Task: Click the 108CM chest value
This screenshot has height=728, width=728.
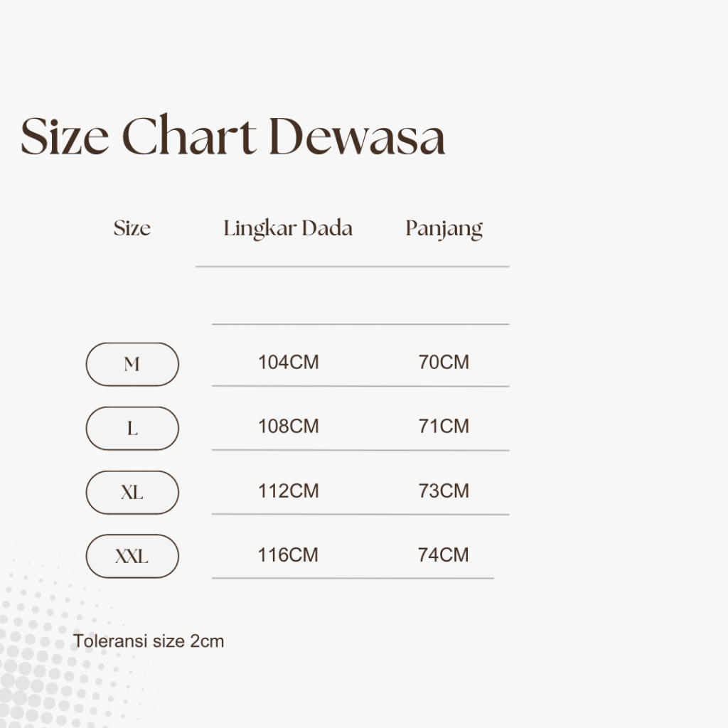Action: click(288, 427)
